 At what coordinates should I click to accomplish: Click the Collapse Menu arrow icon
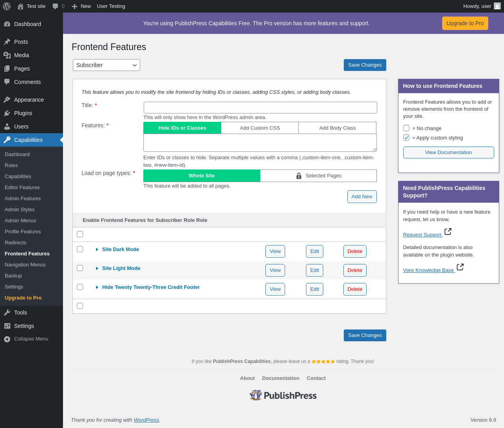point(7,339)
